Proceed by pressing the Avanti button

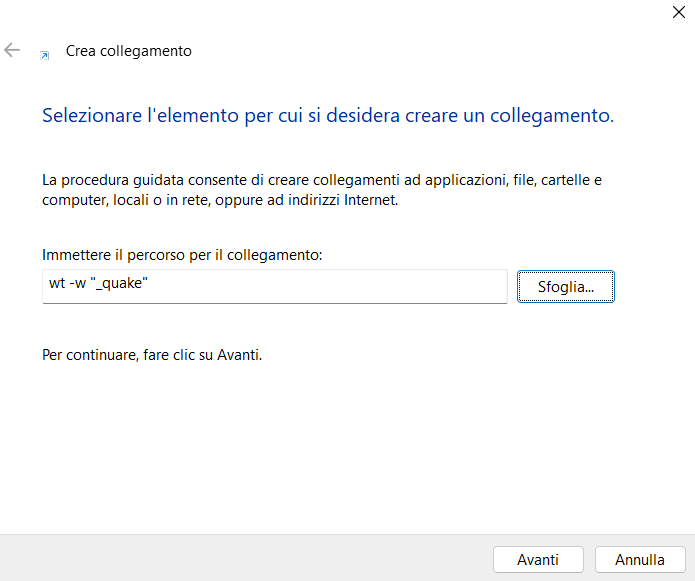coord(538,559)
